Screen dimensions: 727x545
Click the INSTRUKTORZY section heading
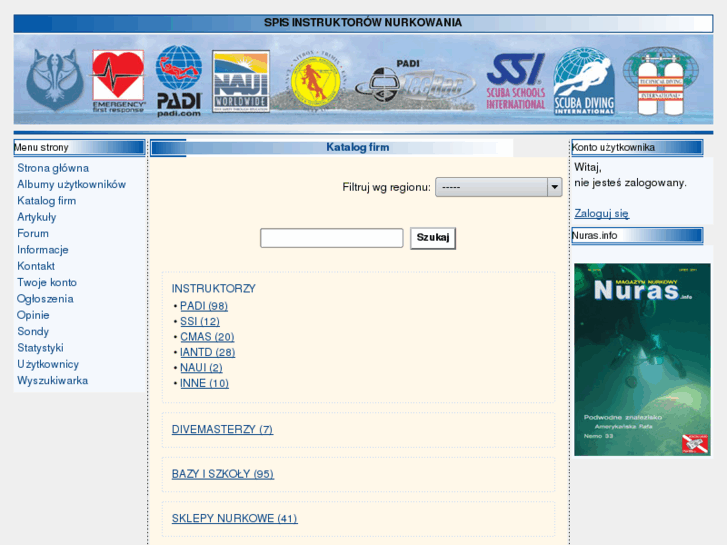click(214, 289)
